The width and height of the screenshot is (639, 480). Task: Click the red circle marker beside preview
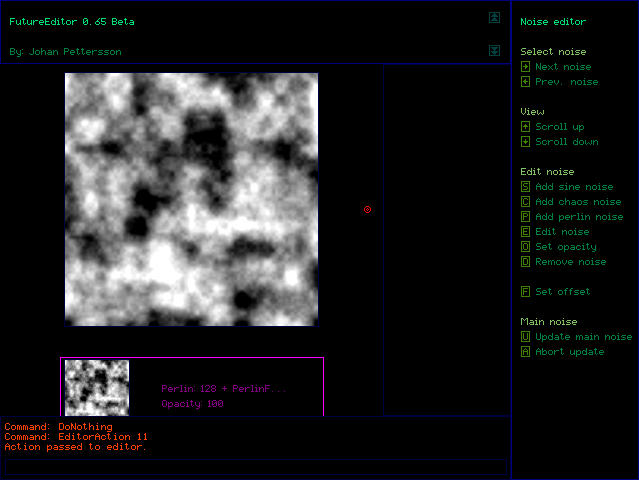pos(367,209)
